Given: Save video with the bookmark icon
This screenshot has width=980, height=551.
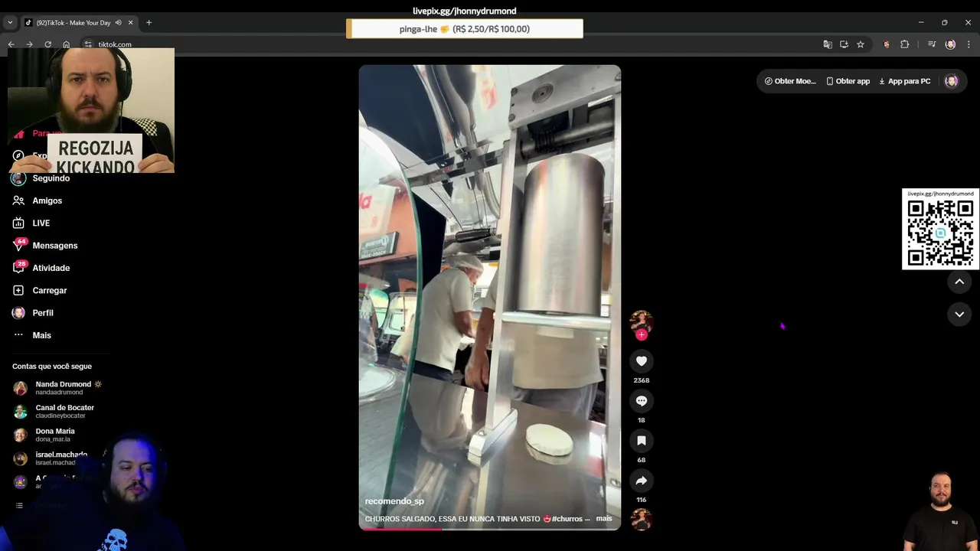Looking at the screenshot, I should coord(642,440).
